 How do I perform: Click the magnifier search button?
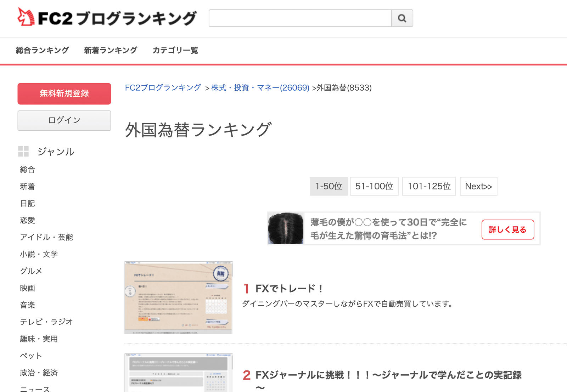point(402,18)
